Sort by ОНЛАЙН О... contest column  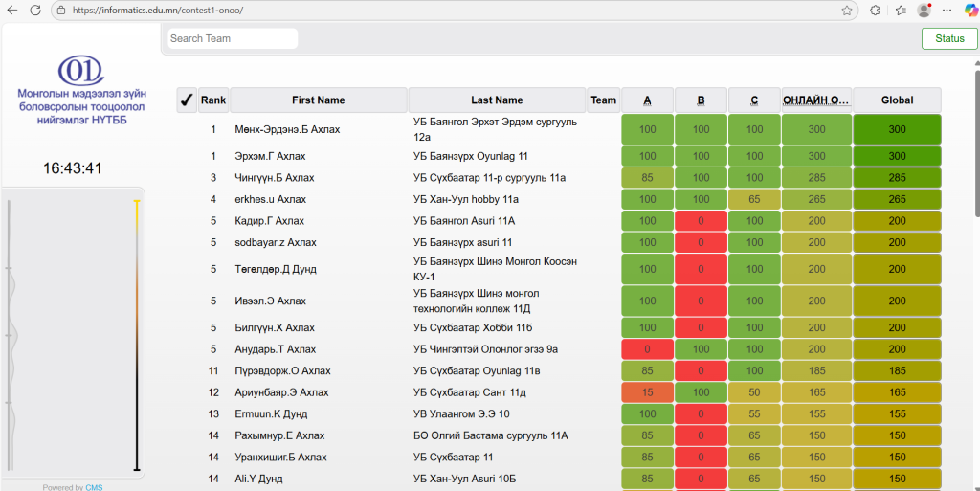(x=816, y=100)
